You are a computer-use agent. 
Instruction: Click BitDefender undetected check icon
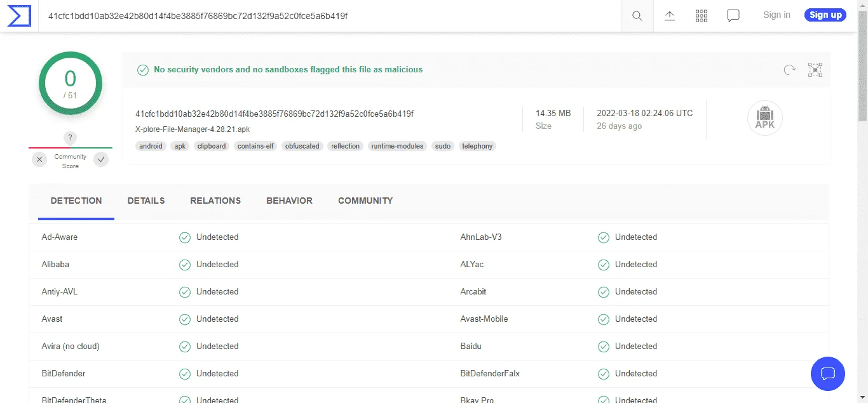click(185, 374)
